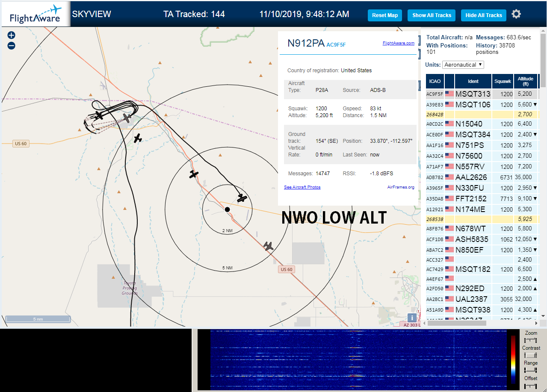Click squawk 6731 in the AAL2626 row
547x392 pixels.
506,177
